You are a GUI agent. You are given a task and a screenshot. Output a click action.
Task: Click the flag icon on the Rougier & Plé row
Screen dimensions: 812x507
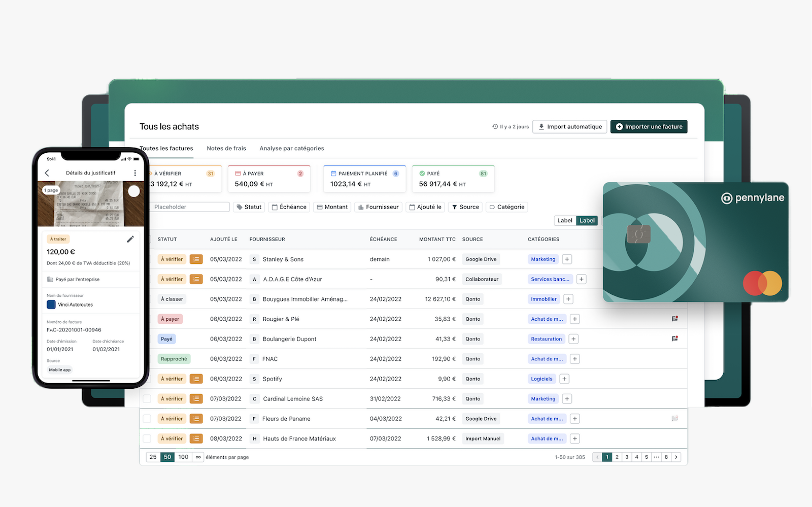point(675,319)
